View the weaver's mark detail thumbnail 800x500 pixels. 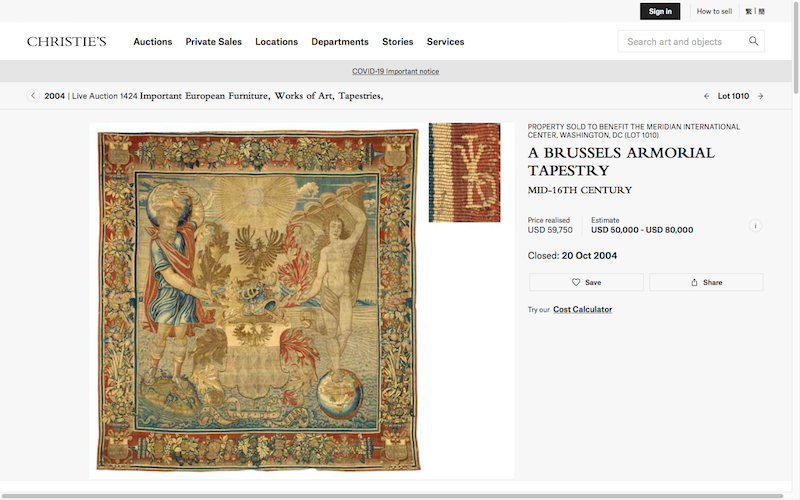point(464,172)
